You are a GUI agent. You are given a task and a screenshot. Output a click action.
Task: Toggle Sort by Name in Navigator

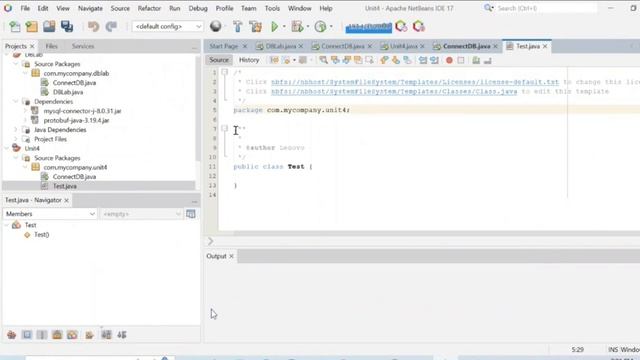(106, 335)
